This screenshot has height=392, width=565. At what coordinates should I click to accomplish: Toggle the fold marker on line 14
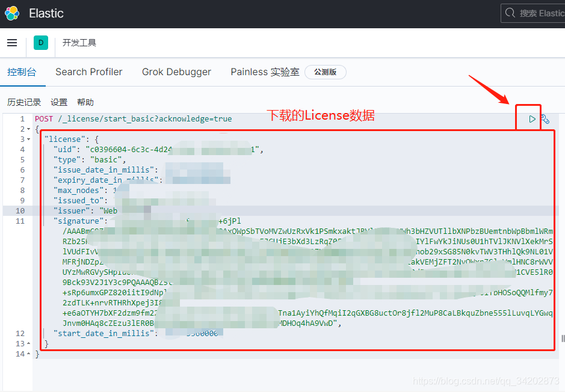coord(28,354)
